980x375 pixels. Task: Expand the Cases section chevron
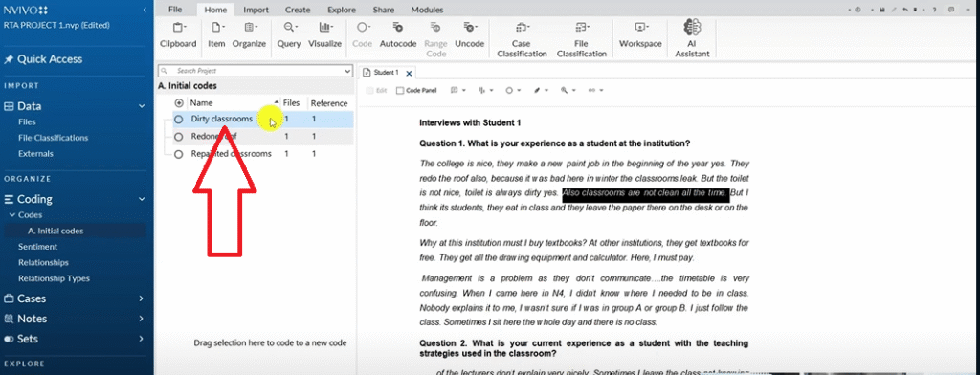coord(142,298)
